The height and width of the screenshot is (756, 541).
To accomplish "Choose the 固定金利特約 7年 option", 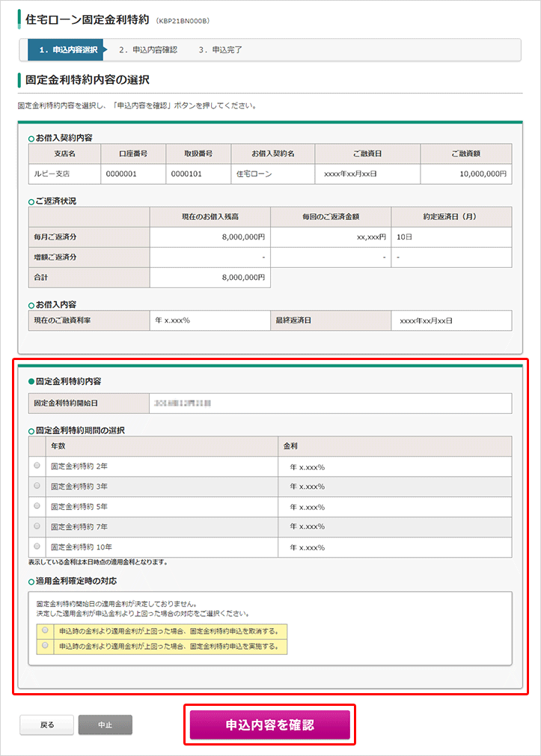I will pos(37,526).
